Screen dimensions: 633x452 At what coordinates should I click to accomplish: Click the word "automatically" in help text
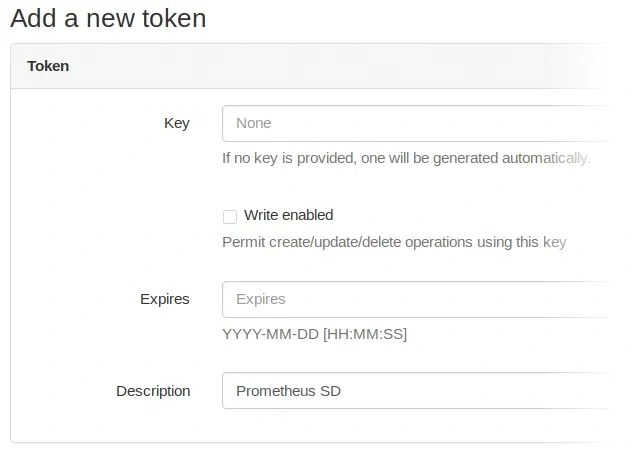tap(547, 158)
